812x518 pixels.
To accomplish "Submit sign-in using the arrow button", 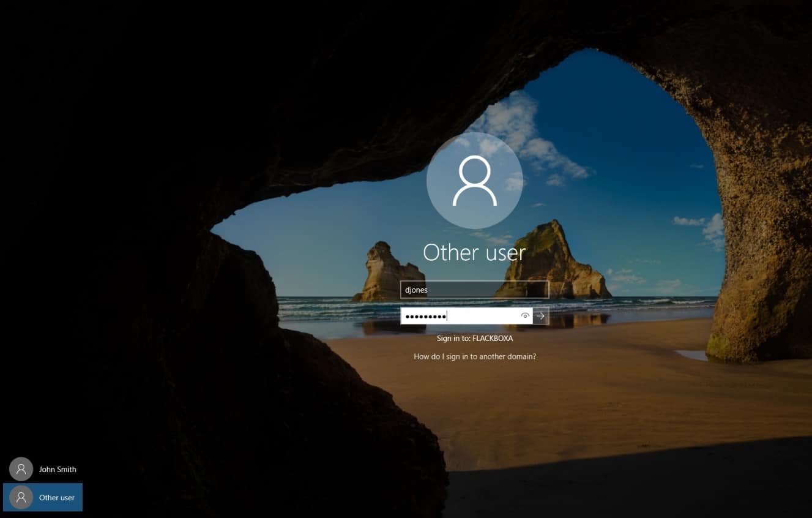I will 541,316.
